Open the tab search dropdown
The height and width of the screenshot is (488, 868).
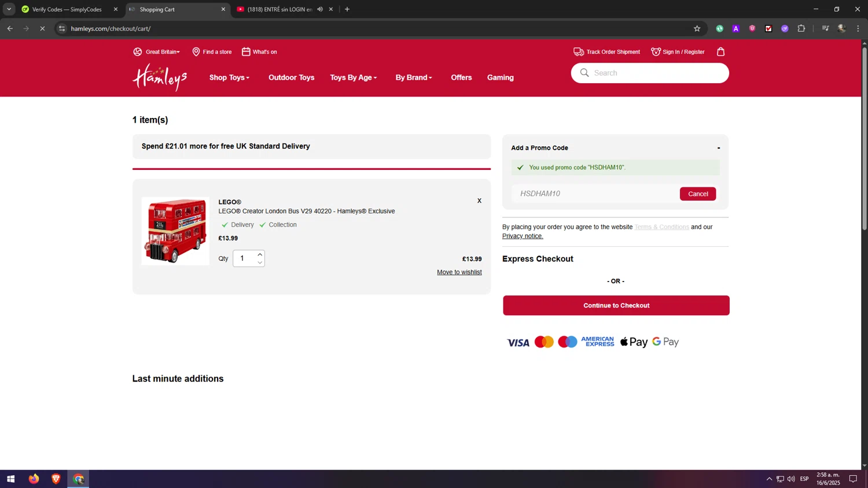(x=9, y=9)
